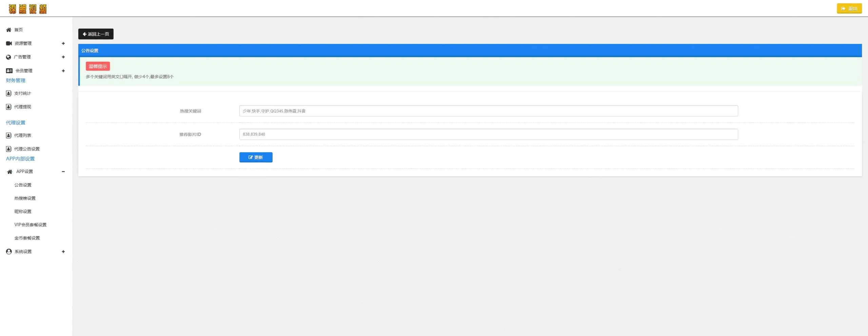Click into the 推荐影片ID input field
This screenshot has width=868, height=336.
tap(489, 134)
